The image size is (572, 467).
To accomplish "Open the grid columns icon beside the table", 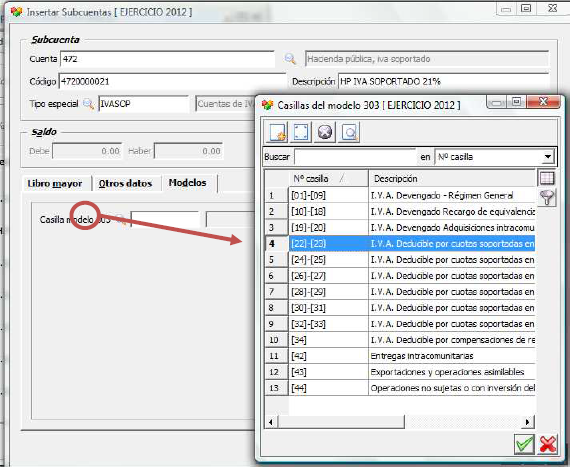I will click(x=547, y=178).
